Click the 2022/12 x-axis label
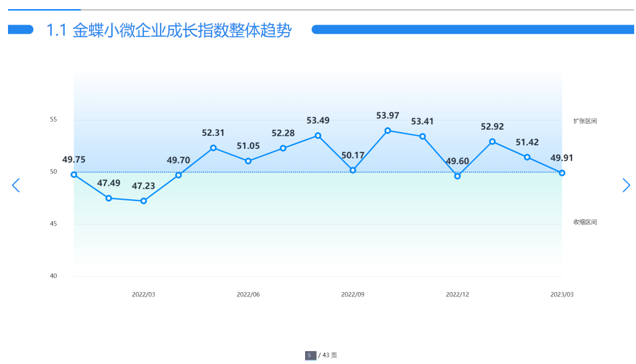 [x=458, y=295]
